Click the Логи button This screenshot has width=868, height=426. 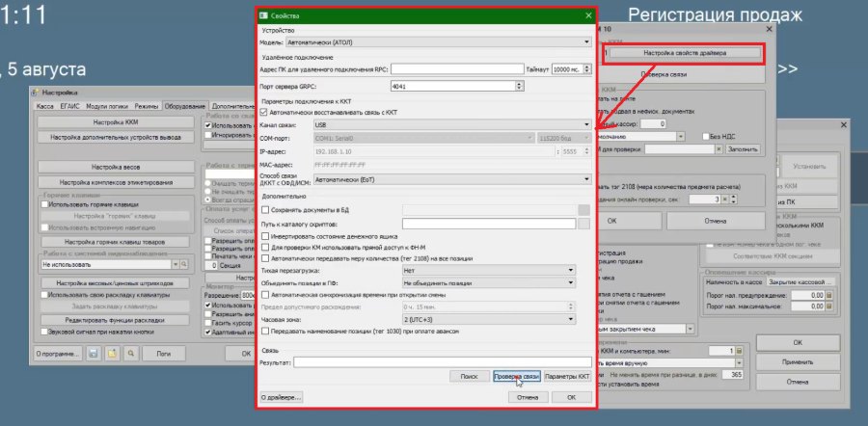pos(163,353)
